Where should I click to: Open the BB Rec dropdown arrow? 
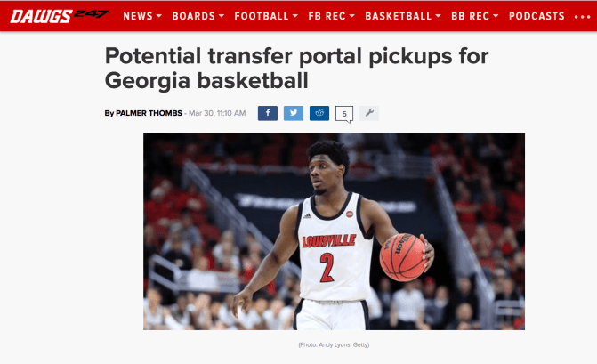(496, 16)
